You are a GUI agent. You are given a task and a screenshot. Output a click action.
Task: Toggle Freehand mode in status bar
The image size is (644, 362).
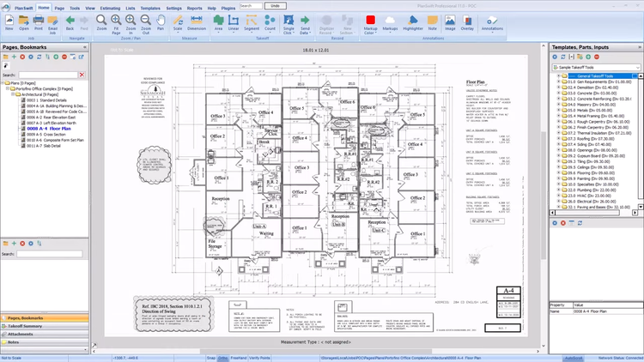point(237,357)
